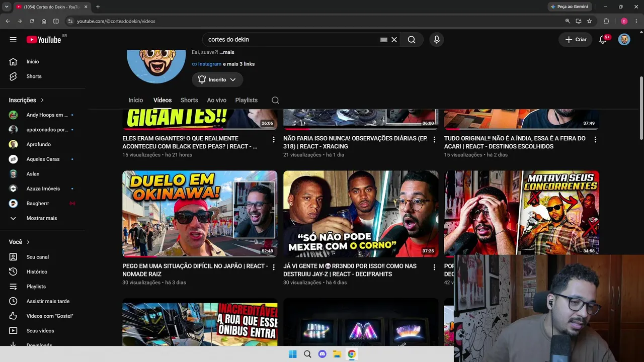644x362 pixels.
Task: Open Discord from the taskbar
Action: point(323,354)
